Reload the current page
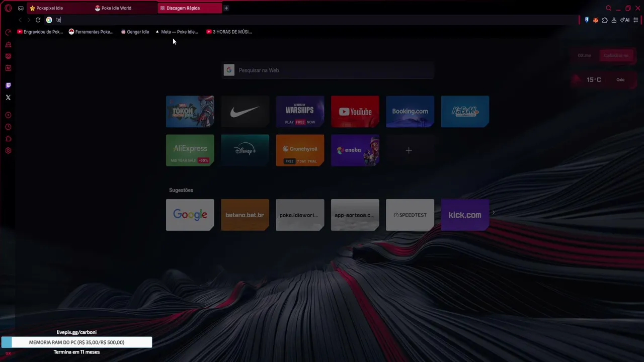The width and height of the screenshot is (644, 362). 38,20
